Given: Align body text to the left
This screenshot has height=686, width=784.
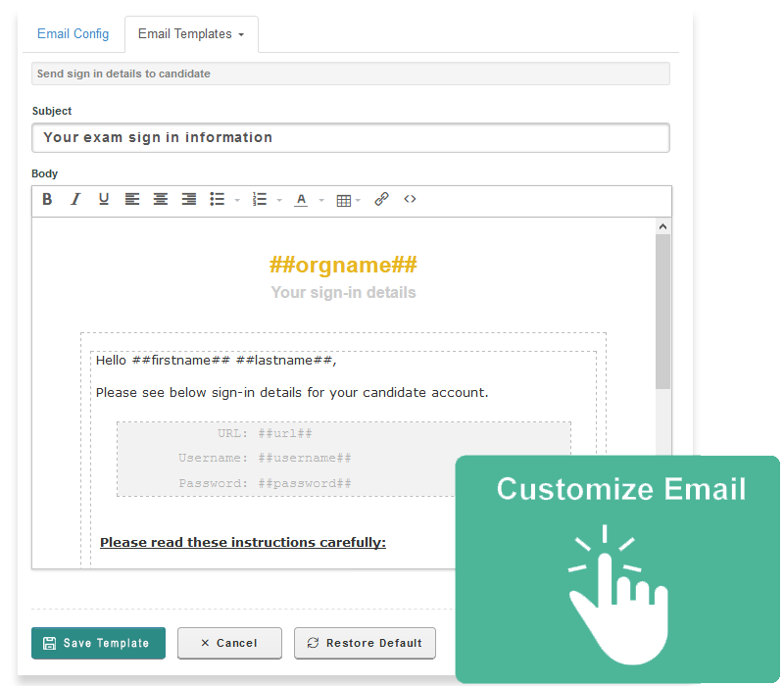Looking at the screenshot, I should (x=132, y=199).
